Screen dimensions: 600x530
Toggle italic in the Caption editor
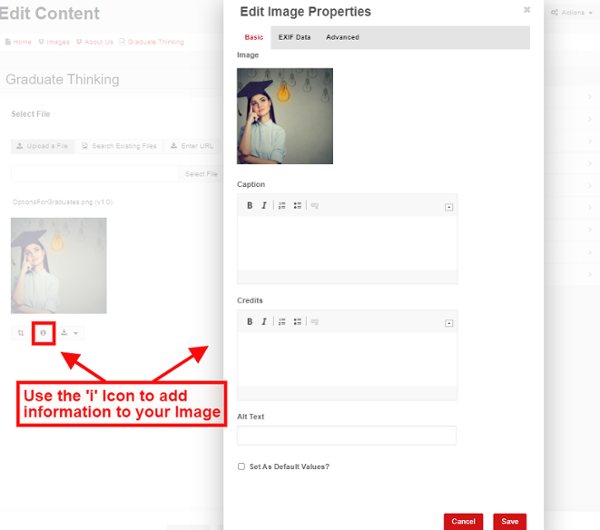[264, 205]
